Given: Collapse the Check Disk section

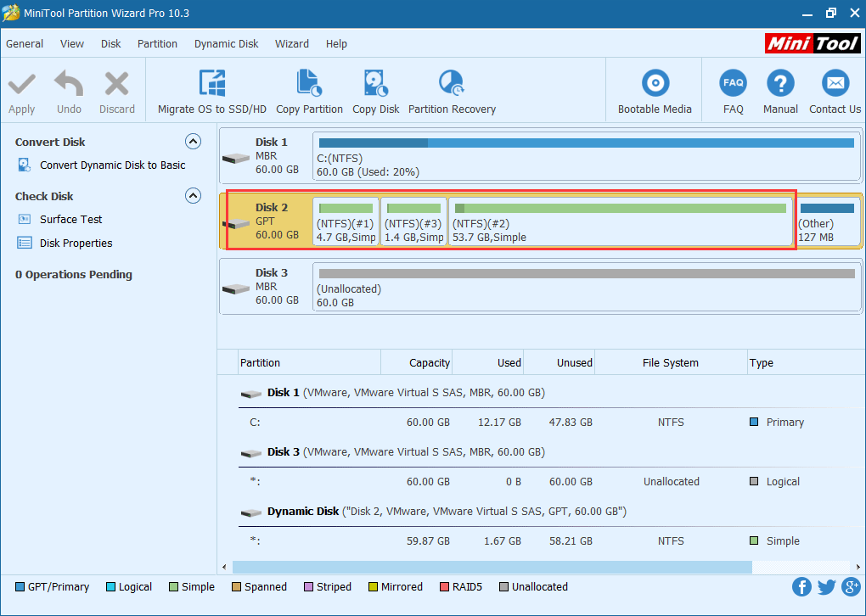Looking at the screenshot, I should (x=193, y=195).
